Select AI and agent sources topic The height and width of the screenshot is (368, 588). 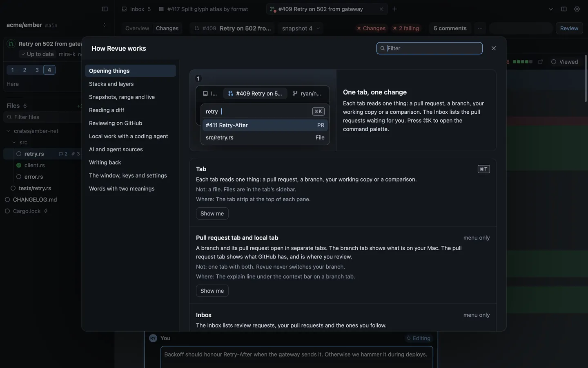point(130,149)
